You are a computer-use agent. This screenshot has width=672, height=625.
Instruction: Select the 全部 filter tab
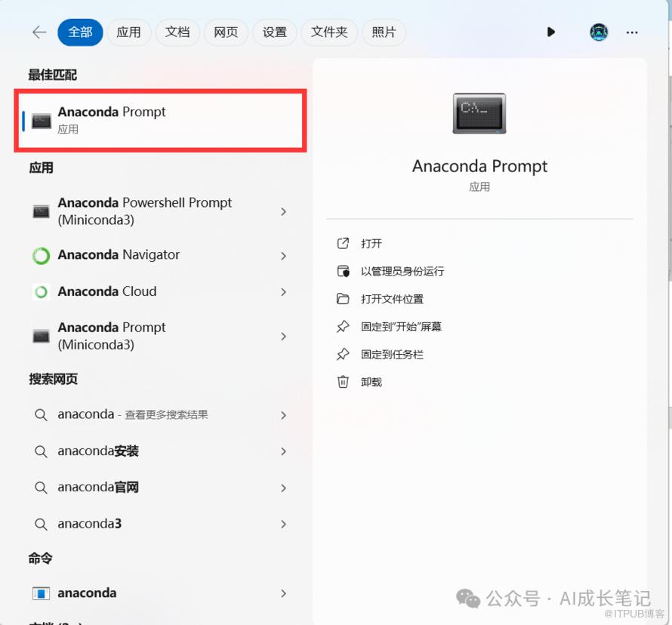pyautogui.click(x=80, y=32)
